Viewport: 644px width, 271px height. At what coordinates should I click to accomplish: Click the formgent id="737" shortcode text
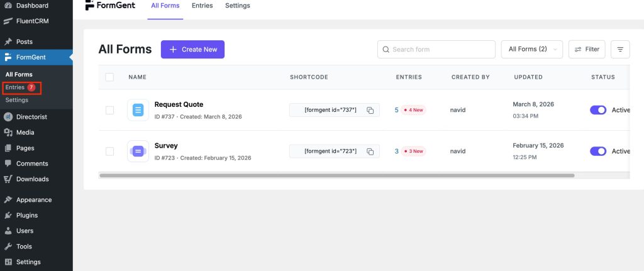coord(331,110)
